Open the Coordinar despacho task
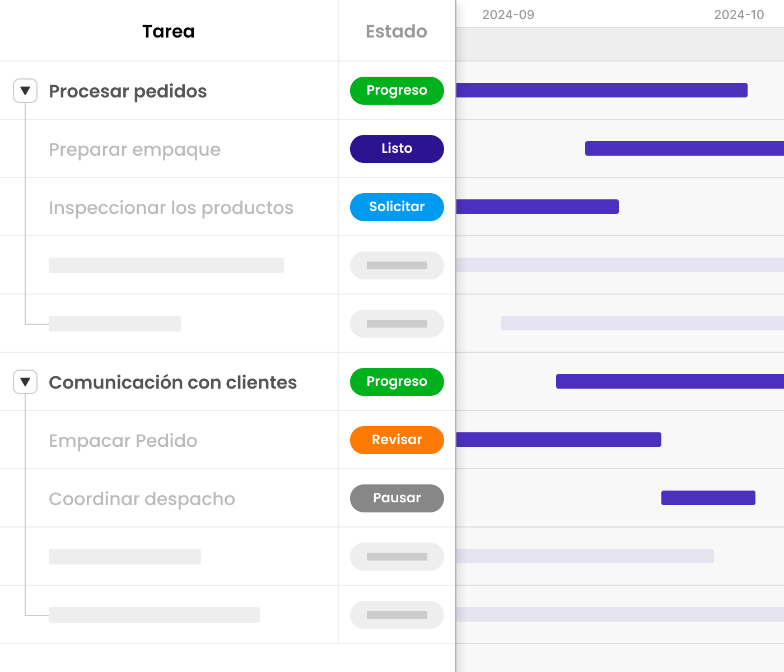This screenshot has height=672, width=784. click(142, 499)
